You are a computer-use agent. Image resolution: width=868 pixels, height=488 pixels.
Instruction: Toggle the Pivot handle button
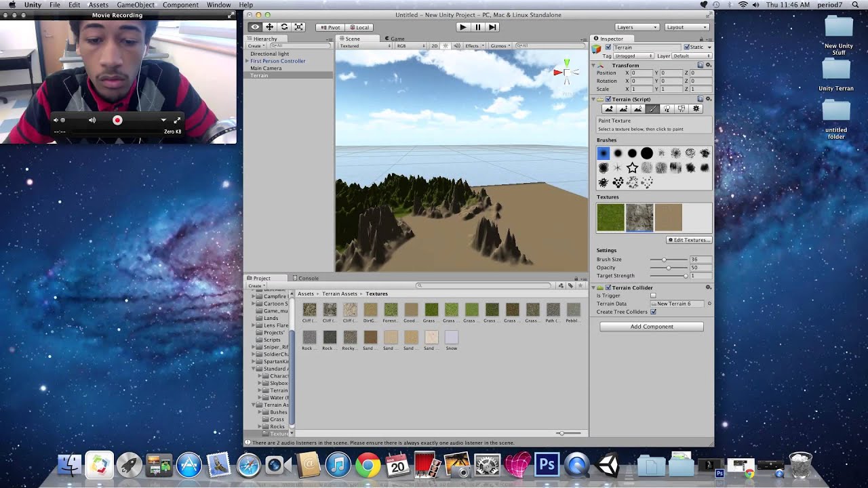point(330,27)
